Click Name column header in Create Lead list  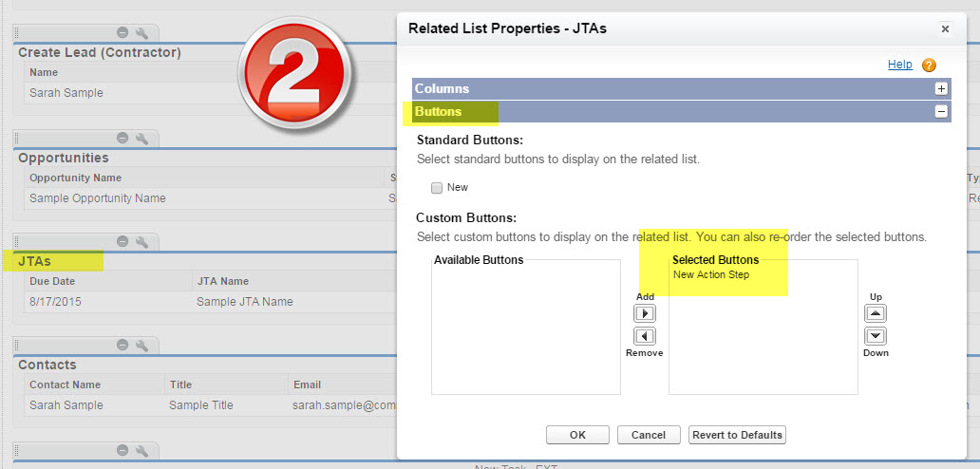pos(44,72)
